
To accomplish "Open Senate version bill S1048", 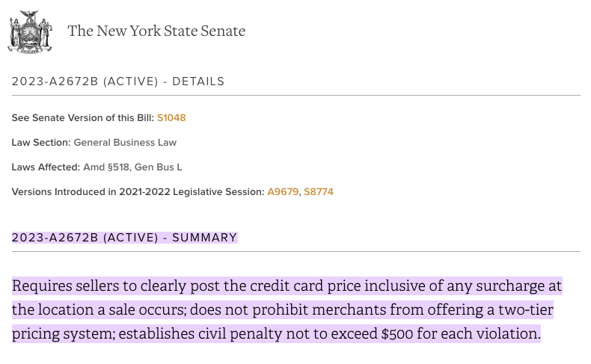I will [171, 118].
